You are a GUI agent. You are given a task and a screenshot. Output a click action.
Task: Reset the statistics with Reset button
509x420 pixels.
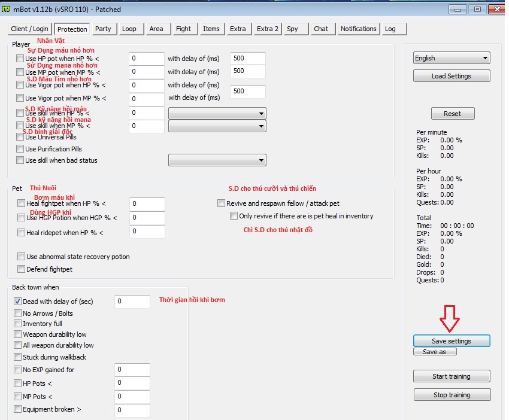click(x=452, y=114)
